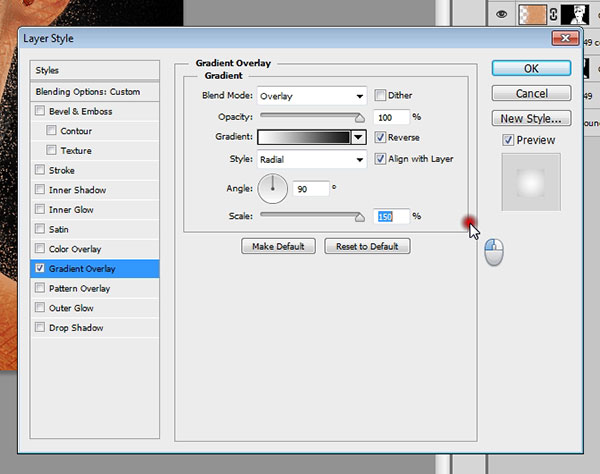Click the layer link chain icon
The width and height of the screenshot is (600, 474).
[x=553, y=15]
